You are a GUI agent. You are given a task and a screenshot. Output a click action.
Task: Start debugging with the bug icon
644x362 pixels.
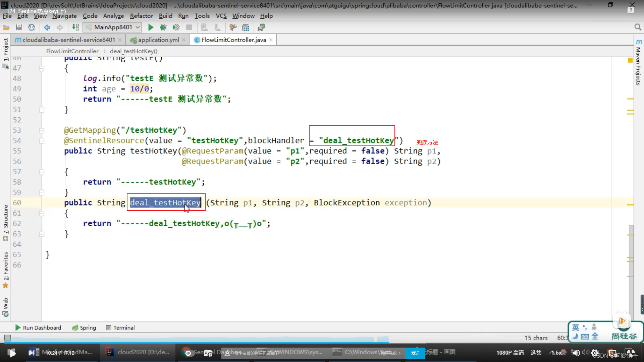pos(163,27)
